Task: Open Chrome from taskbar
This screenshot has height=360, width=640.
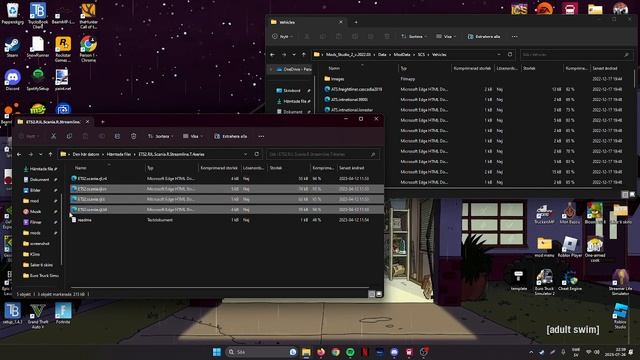Action: point(336,352)
